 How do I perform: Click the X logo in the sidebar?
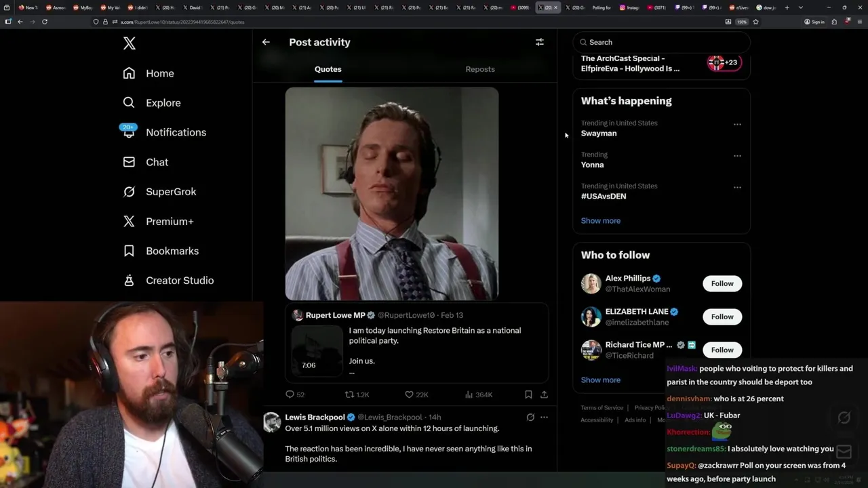[130, 43]
